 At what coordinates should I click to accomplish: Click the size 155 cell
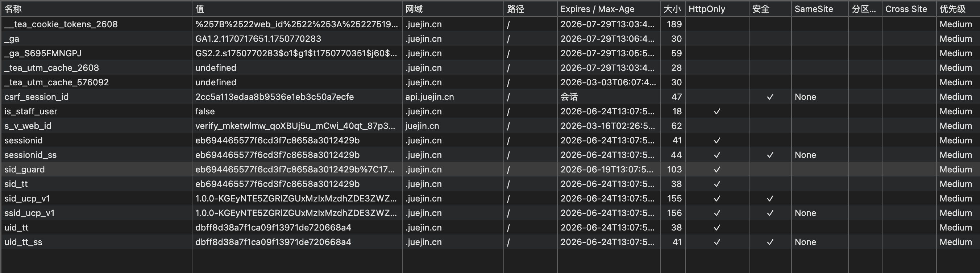tap(673, 198)
